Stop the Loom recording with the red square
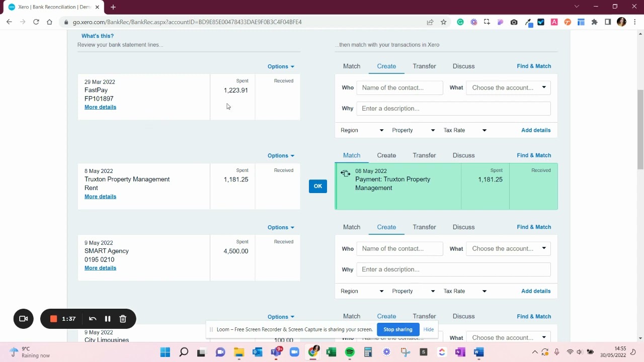 tap(53, 319)
